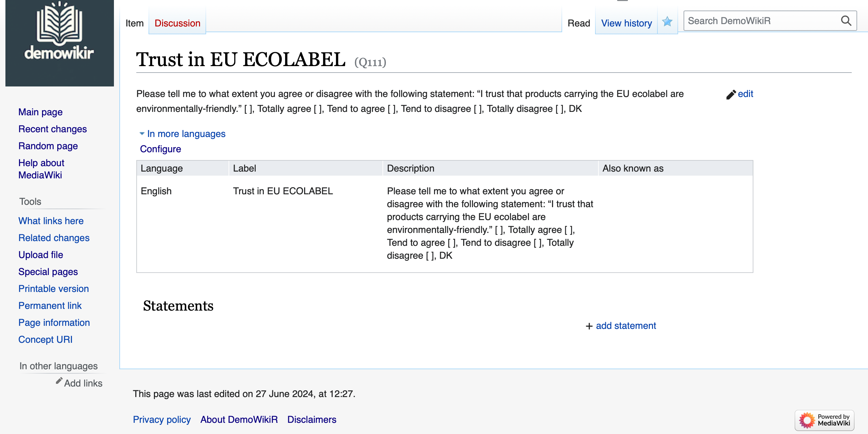Click the Powered by MediaWiki badge
Image resolution: width=868 pixels, height=434 pixels.
coord(824,420)
